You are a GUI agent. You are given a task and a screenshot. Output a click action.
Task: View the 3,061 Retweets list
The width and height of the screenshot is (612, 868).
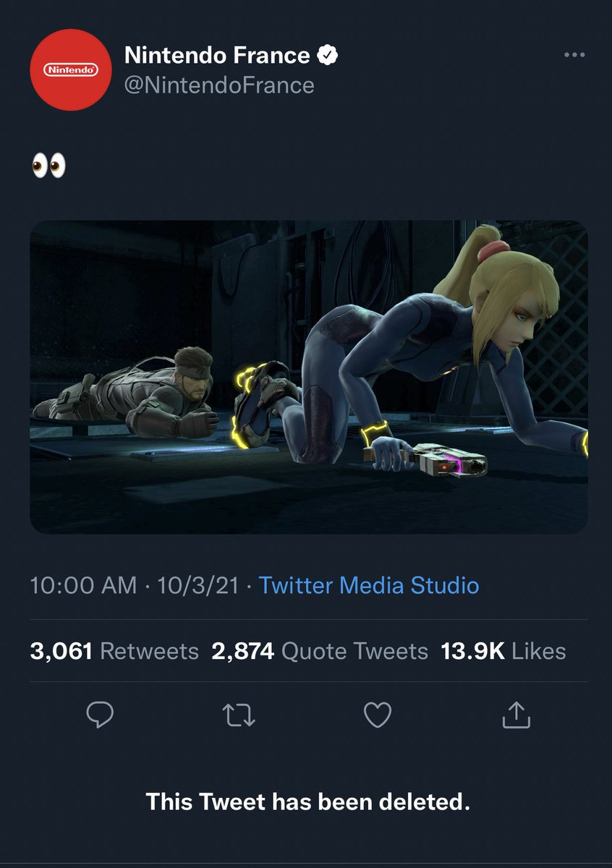114,651
